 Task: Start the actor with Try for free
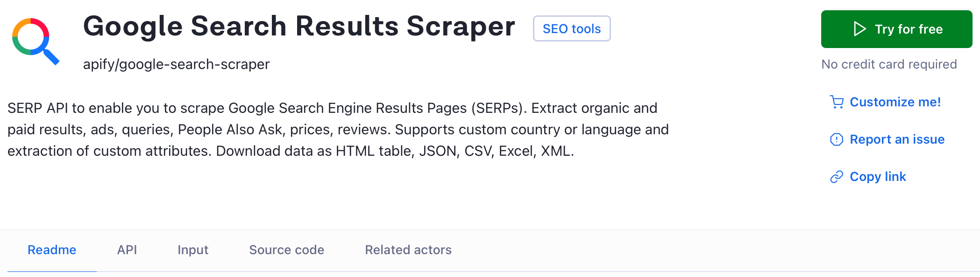pos(896,29)
